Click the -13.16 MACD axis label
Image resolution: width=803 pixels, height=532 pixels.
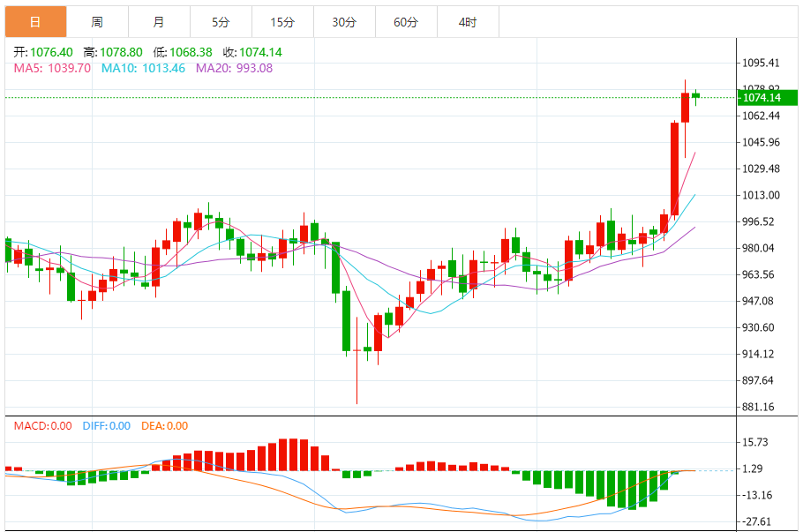point(755,495)
